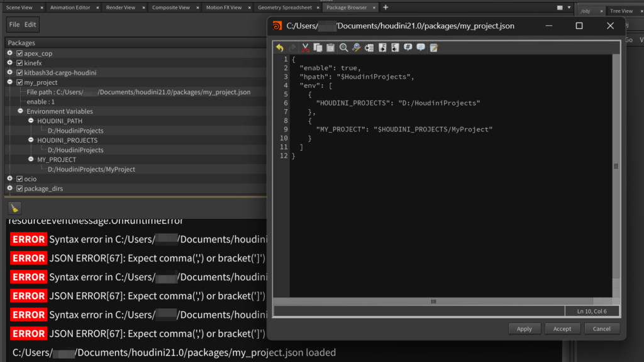
Task: Expand the kitbash3d-cargo-houdini package
Action: pyautogui.click(x=10, y=73)
